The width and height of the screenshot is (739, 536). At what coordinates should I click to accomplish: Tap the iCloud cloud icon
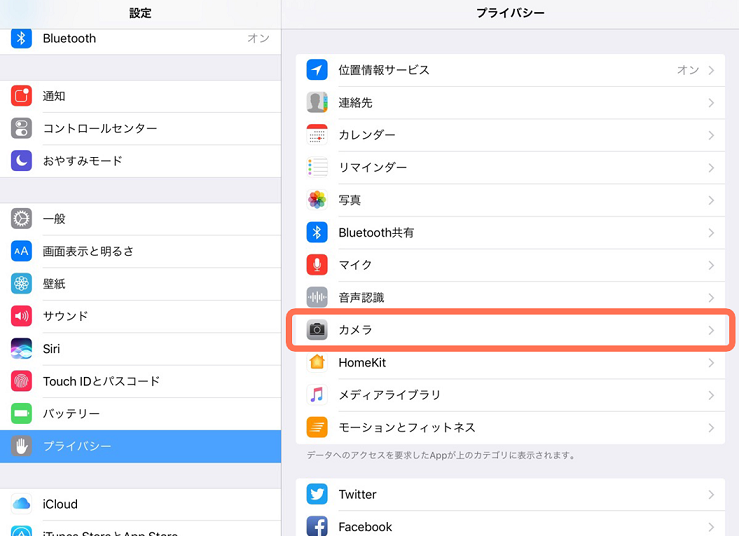(21, 504)
